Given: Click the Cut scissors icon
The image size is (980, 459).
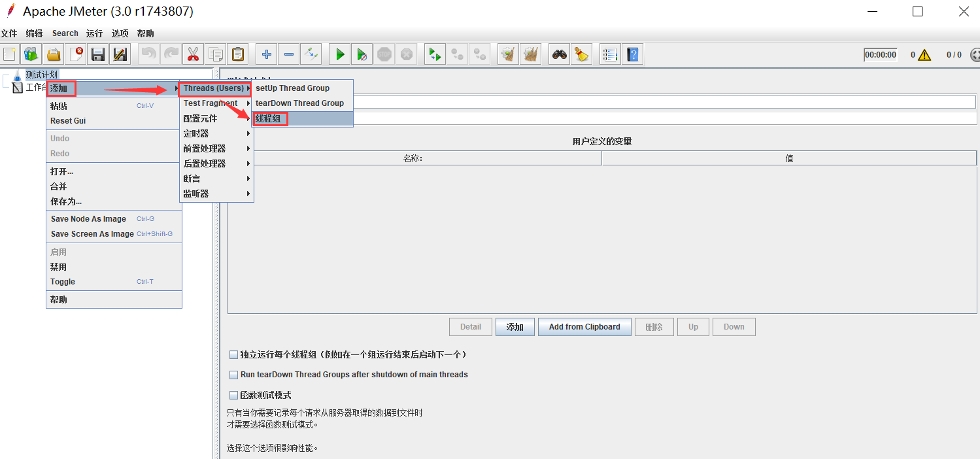Looking at the screenshot, I should [194, 54].
